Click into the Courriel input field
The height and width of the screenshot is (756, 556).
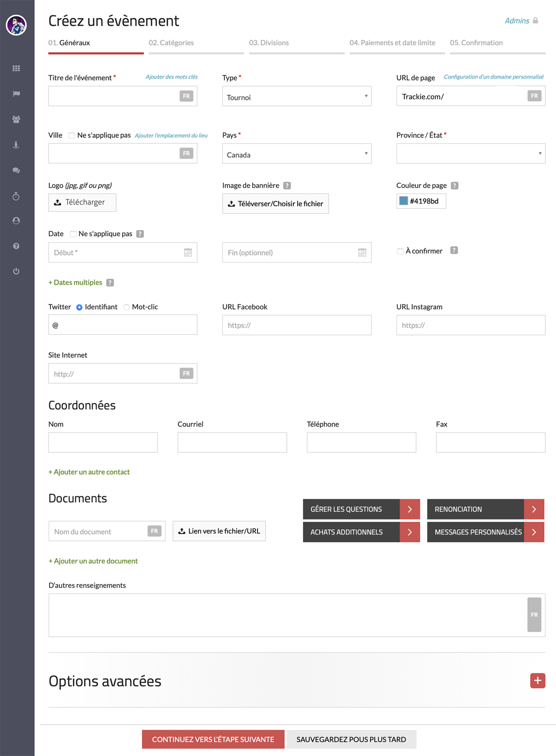tap(232, 443)
